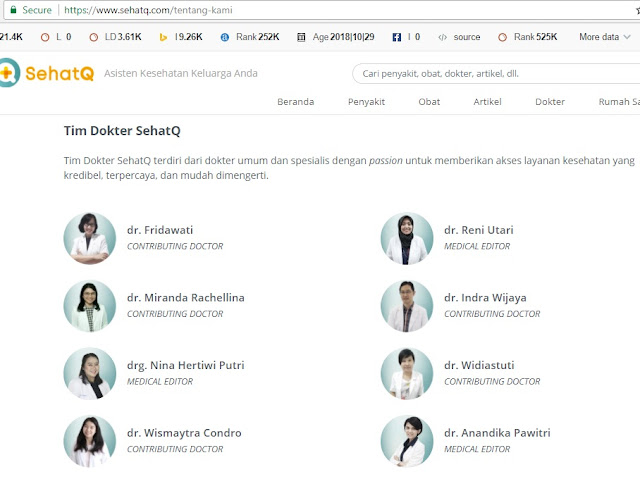The image size is (640, 479).
Task: Click MEDICAL EDITOR under drg. Nina Hertiwi Putri
Action: click(160, 382)
